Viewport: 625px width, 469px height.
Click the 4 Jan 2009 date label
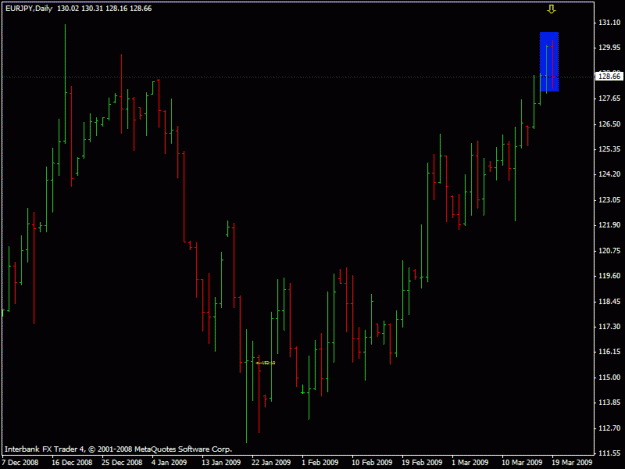[169, 463]
